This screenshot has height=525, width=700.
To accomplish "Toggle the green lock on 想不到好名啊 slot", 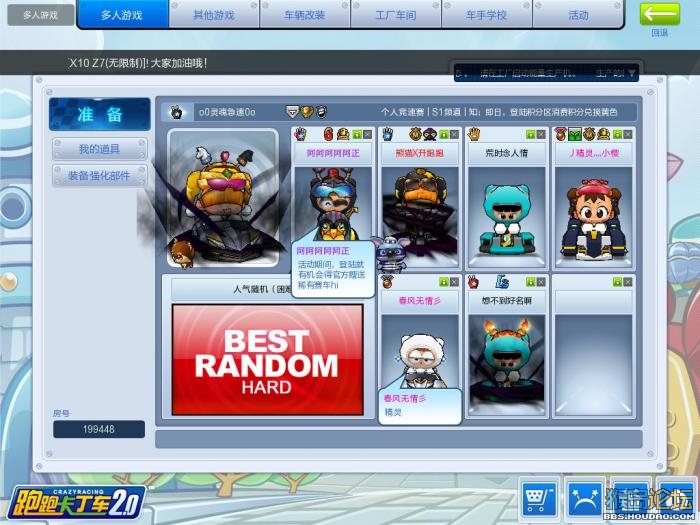I will tap(530, 282).
